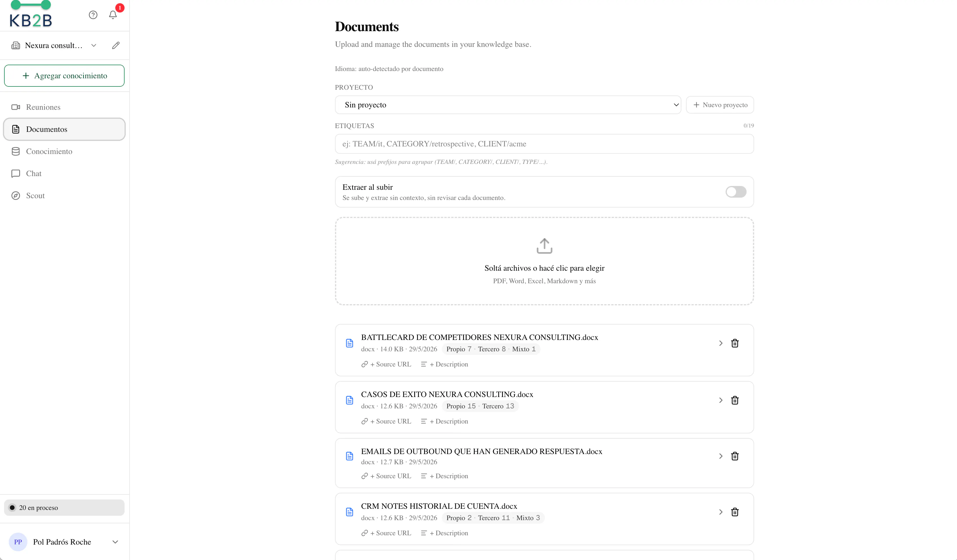Click the KB2B logo
957x560 pixels.
[30, 15]
